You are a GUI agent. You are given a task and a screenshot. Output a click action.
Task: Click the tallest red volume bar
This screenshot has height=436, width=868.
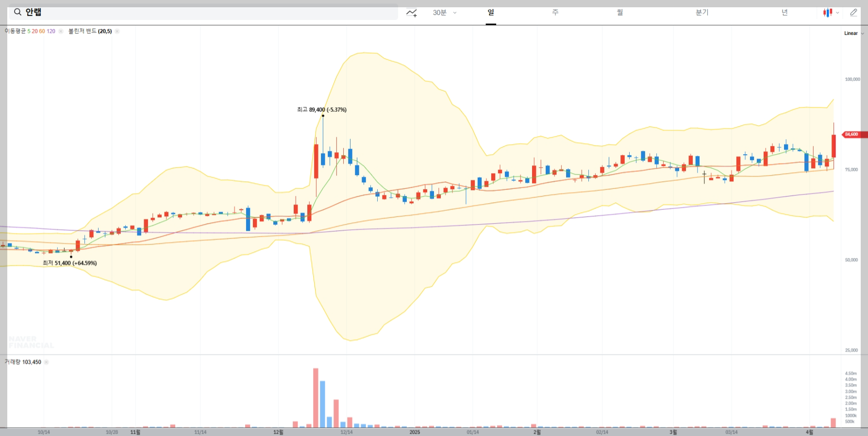(316, 398)
